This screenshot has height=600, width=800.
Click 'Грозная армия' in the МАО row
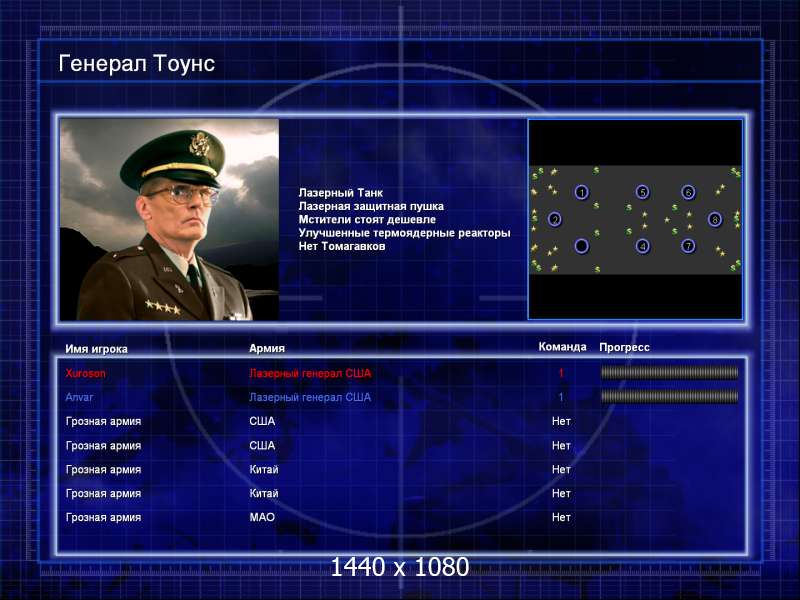[x=104, y=517]
